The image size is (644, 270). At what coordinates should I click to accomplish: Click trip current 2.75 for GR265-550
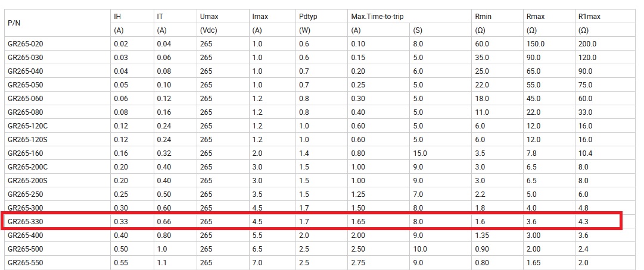[x=358, y=263]
